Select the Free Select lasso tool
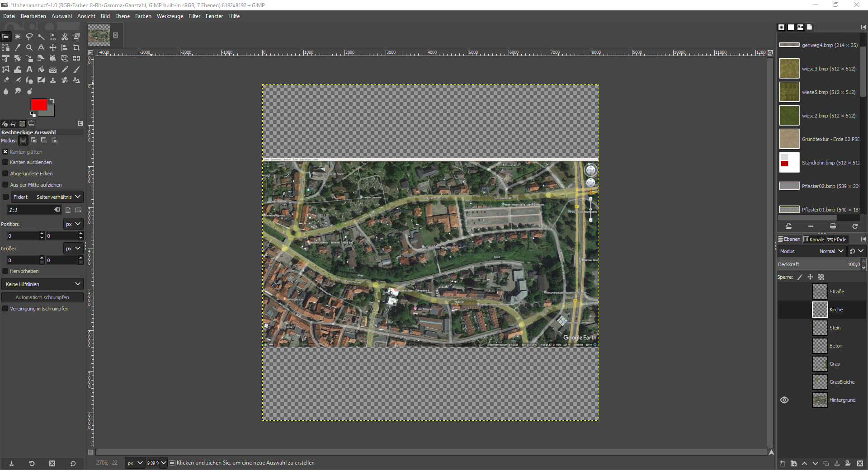This screenshot has height=470, width=868. pos(29,37)
